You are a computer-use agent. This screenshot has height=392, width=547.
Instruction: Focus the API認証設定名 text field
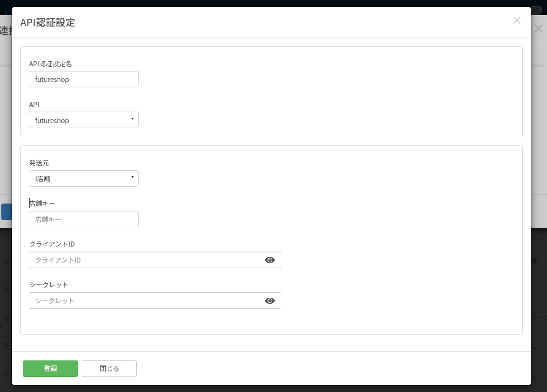tap(84, 79)
